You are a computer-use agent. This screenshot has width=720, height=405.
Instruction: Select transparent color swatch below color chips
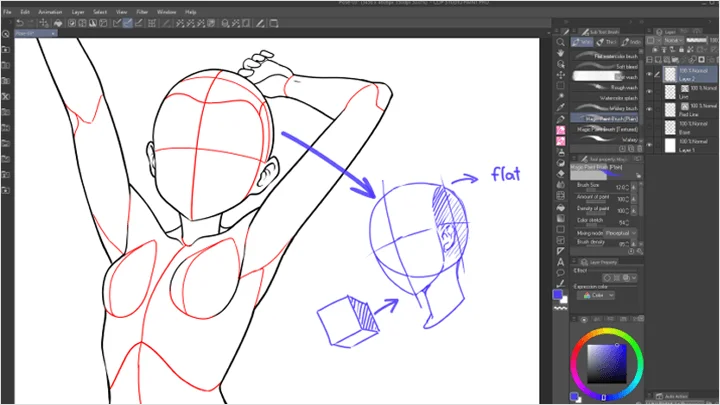pos(561,308)
